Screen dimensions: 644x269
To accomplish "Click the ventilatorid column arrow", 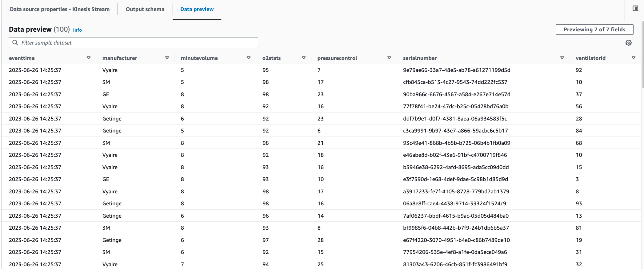I will click(x=634, y=58).
